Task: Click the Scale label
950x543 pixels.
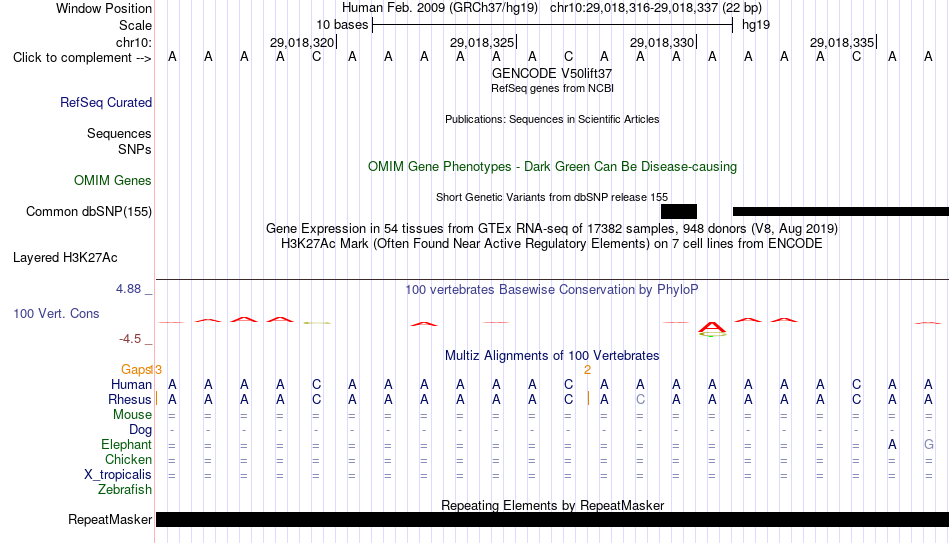Action: 135,25
